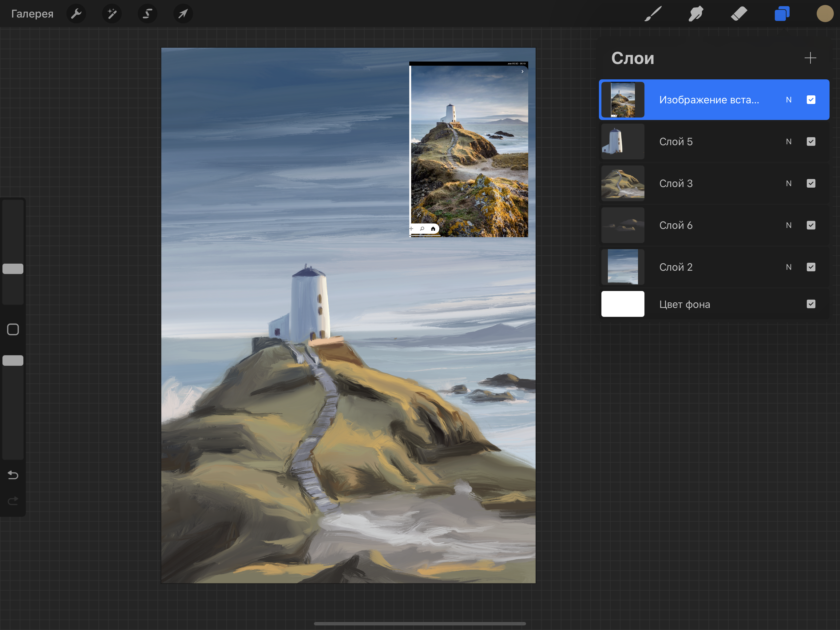840x630 pixels.
Task: Activate the Selection tool
Action: (147, 14)
